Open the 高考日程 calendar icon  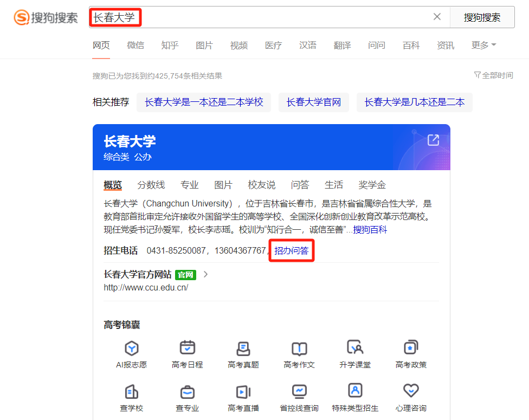click(x=187, y=348)
